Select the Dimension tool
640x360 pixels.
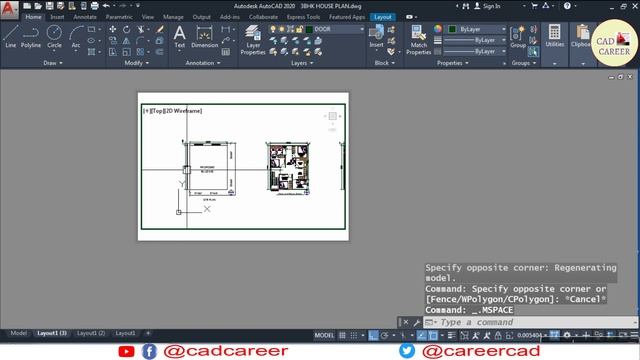tap(204, 37)
